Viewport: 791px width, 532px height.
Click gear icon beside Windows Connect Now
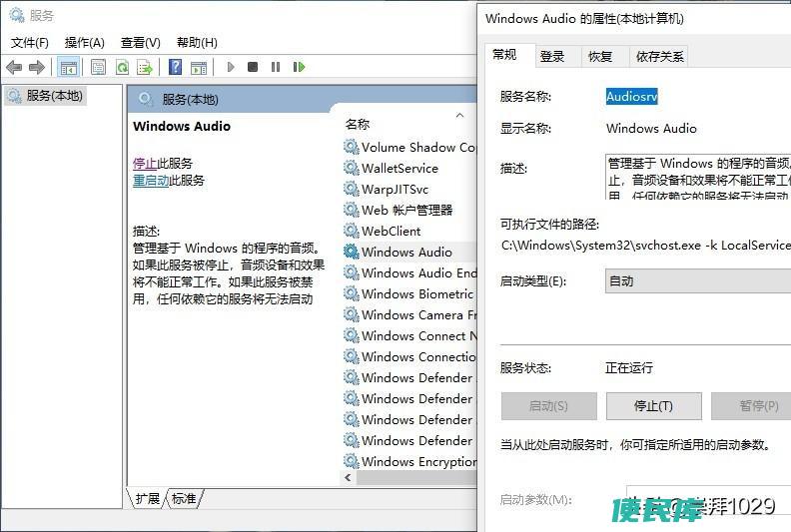coord(352,334)
